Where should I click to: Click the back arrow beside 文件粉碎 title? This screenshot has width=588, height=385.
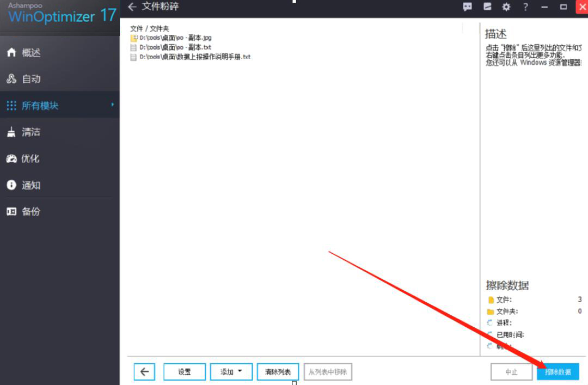pyautogui.click(x=132, y=7)
